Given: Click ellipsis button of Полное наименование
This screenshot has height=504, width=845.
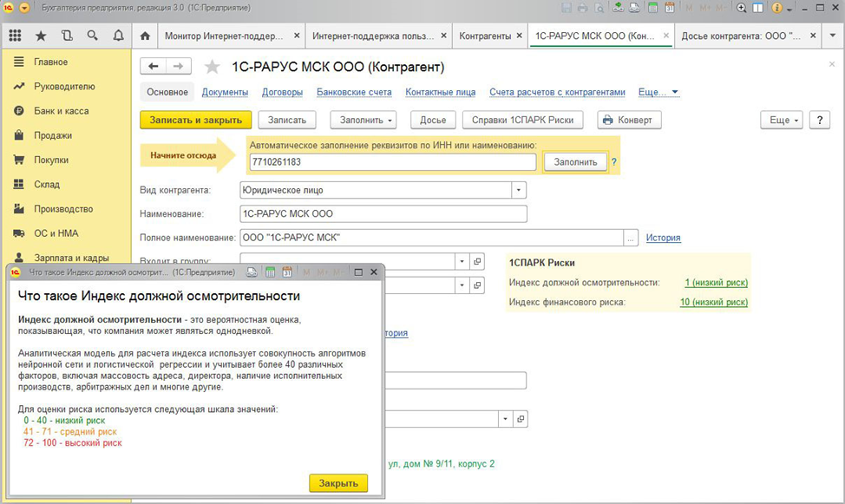Looking at the screenshot, I should pyautogui.click(x=631, y=238).
